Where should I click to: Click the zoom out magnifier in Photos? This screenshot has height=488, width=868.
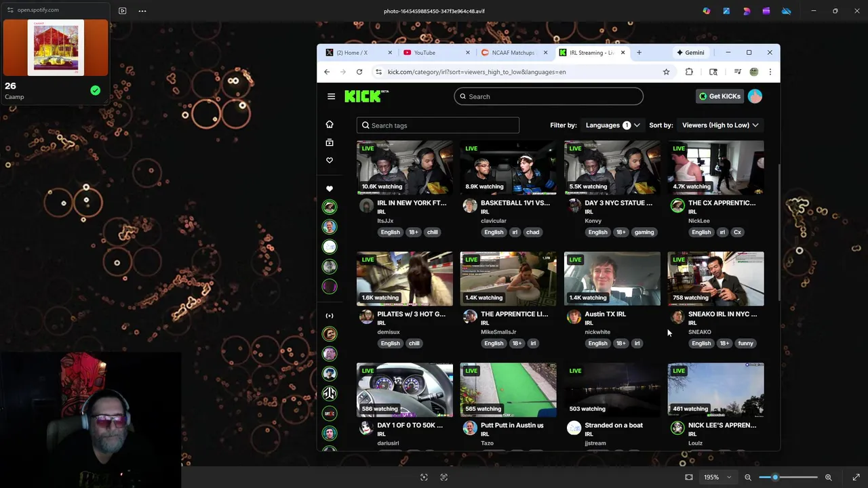(x=748, y=477)
